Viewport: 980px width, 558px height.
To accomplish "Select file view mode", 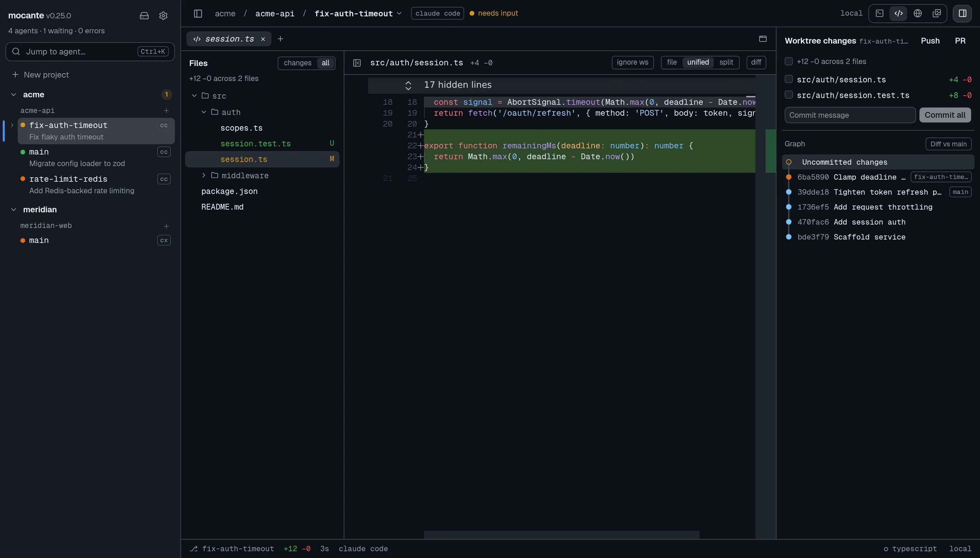I will click(x=672, y=62).
